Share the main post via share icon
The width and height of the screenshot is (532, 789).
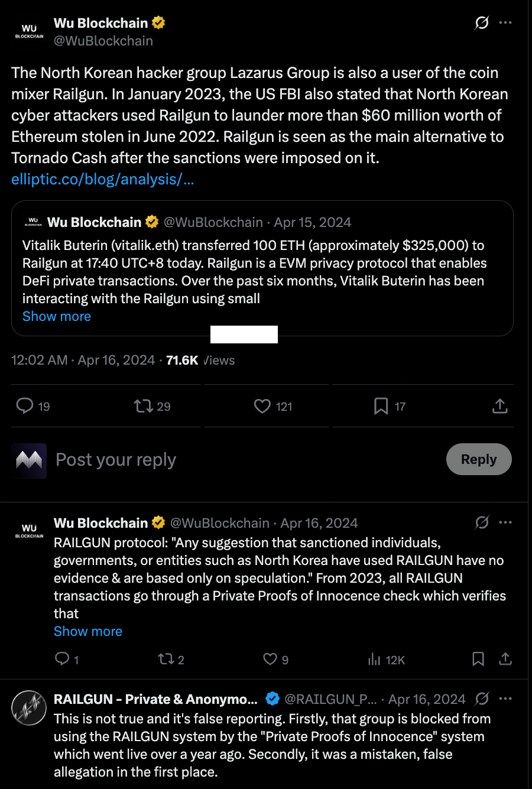[499, 406]
